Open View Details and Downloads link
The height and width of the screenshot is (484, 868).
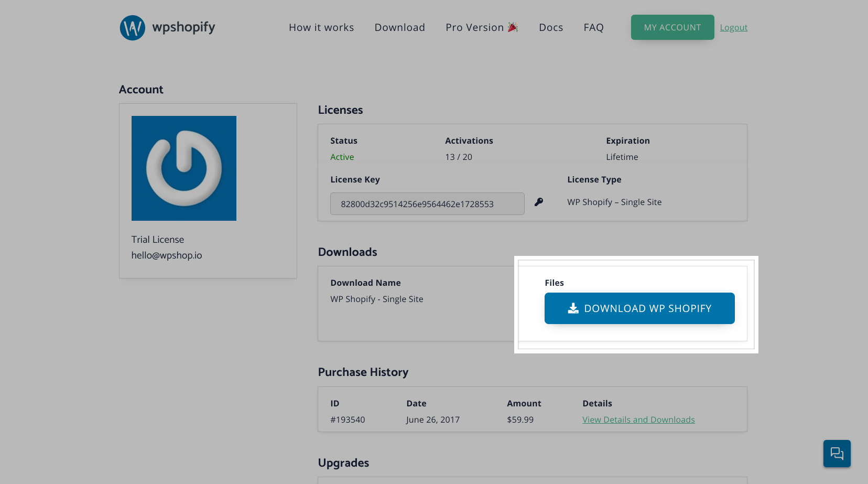pyautogui.click(x=638, y=420)
